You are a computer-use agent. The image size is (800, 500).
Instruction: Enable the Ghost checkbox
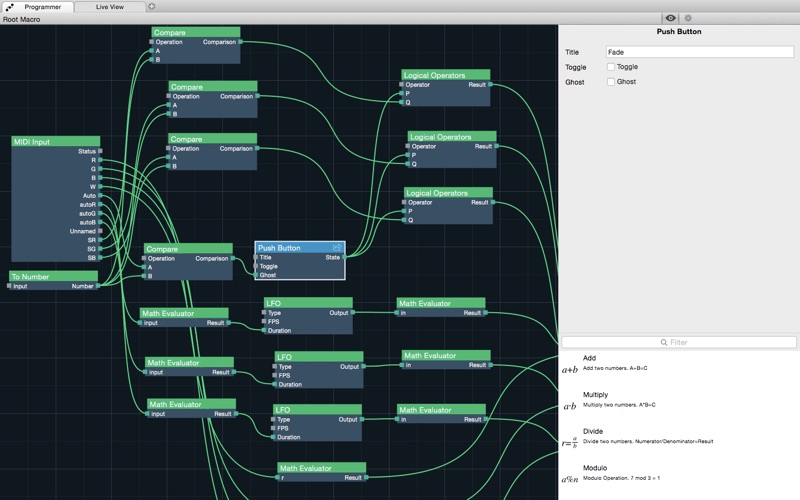[x=611, y=82]
